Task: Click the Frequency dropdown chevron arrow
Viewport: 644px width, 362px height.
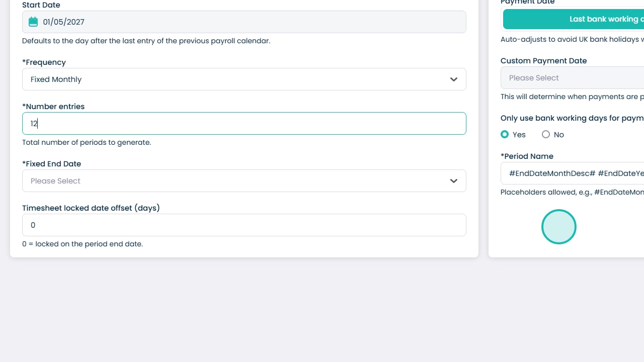Action: coord(454,79)
